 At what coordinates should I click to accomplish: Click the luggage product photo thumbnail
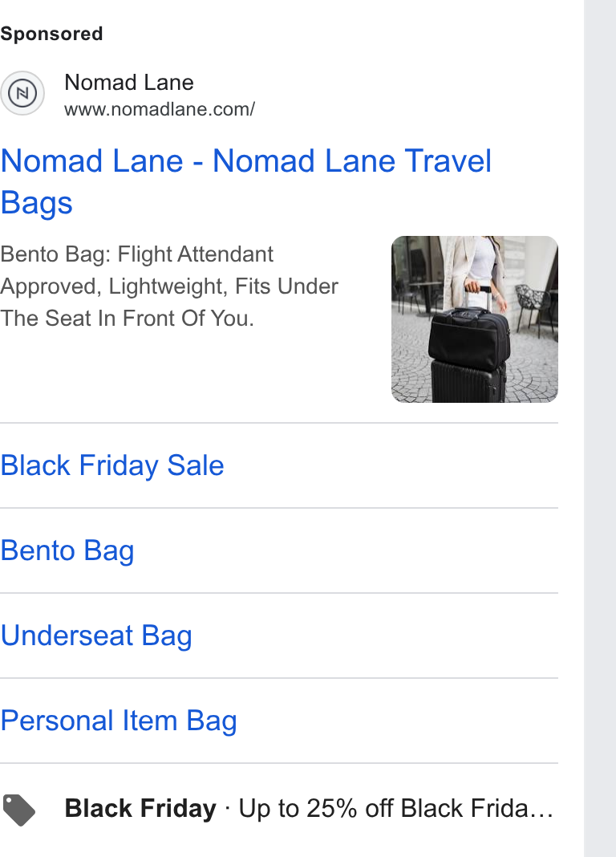click(x=475, y=319)
